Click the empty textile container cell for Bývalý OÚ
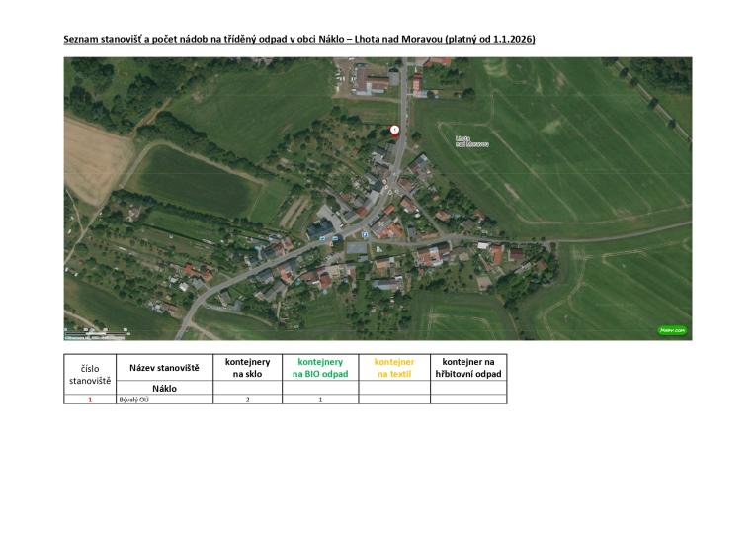 [x=393, y=400]
